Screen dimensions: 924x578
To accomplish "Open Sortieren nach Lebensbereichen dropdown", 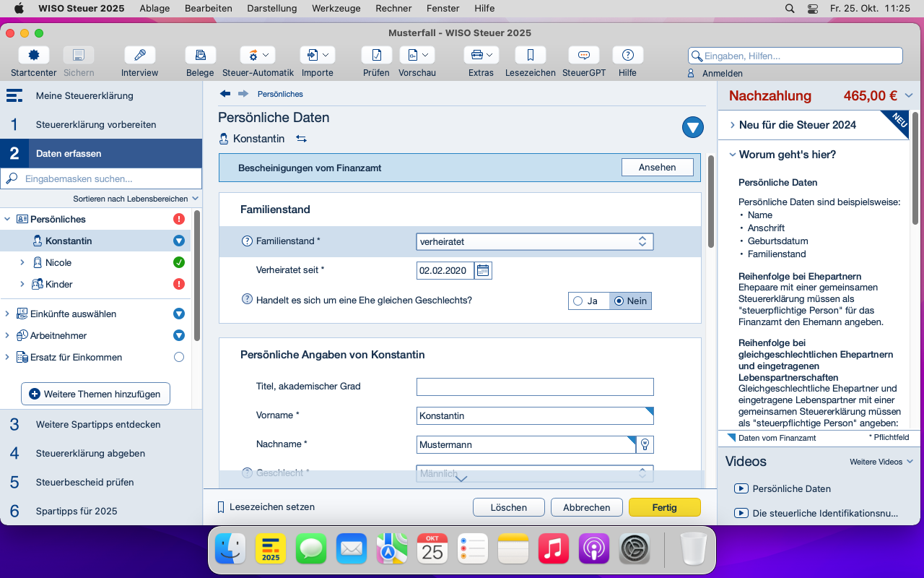I will pyautogui.click(x=136, y=199).
